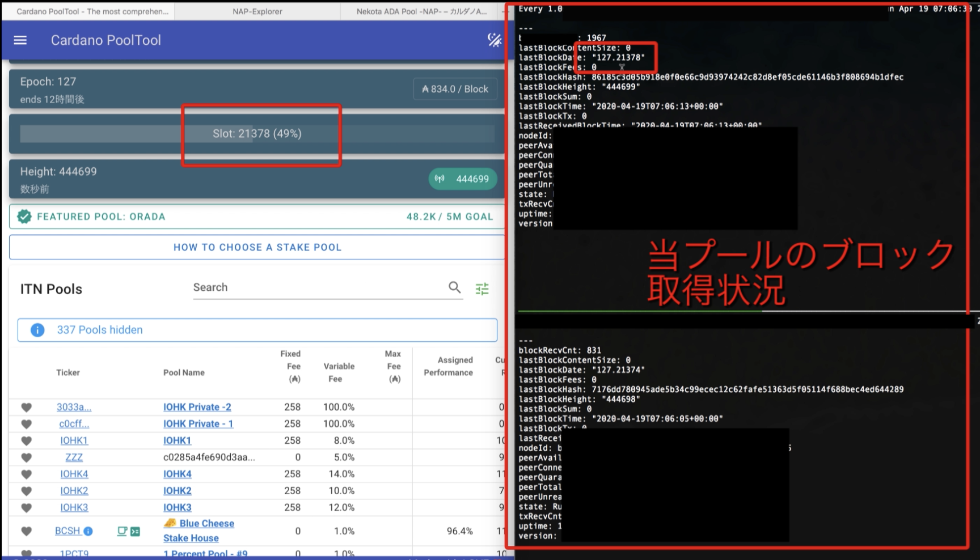The image size is (980, 560).
Task: Switch to the NAP-Explorer browser tab
Action: [x=257, y=11]
